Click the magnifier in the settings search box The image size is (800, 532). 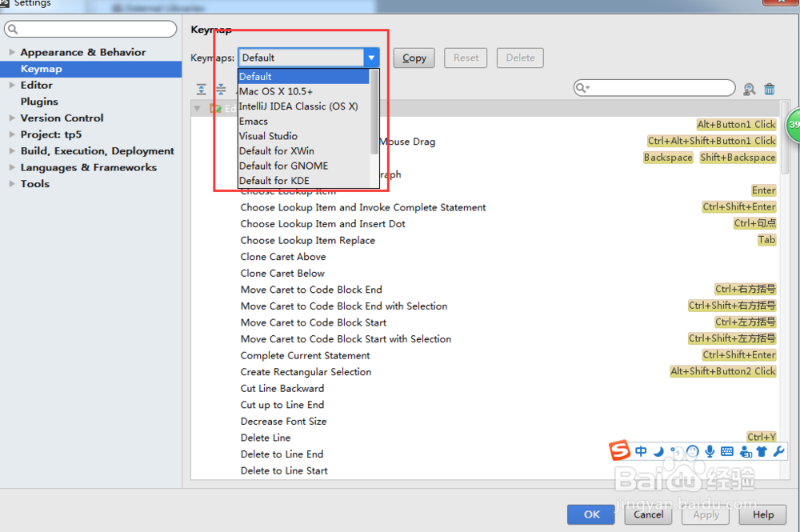click(x=14, y=29)
